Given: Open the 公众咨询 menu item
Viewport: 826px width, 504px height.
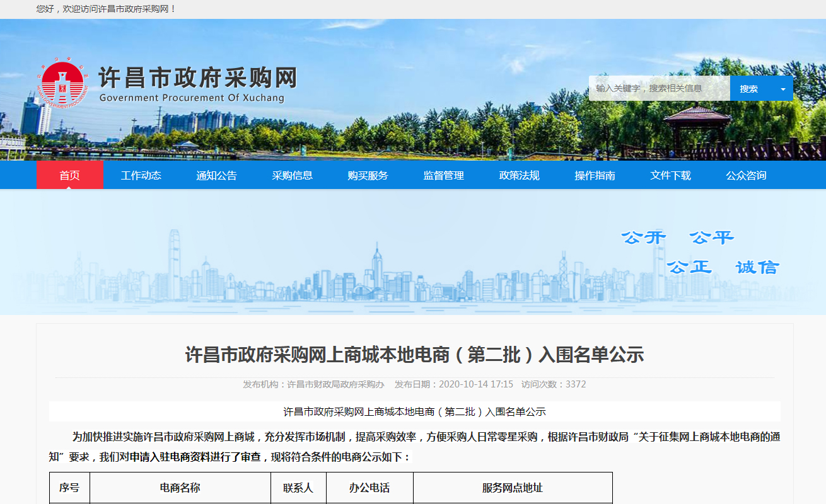Looking at the screenshot, I should [x=747, y=176].
